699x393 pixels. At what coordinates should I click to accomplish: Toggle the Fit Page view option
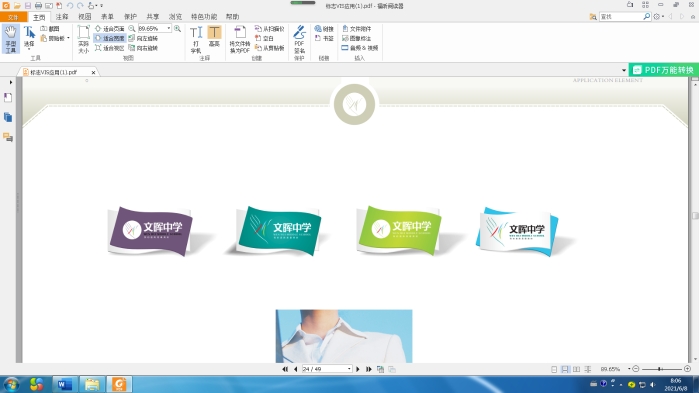[110, 29]
